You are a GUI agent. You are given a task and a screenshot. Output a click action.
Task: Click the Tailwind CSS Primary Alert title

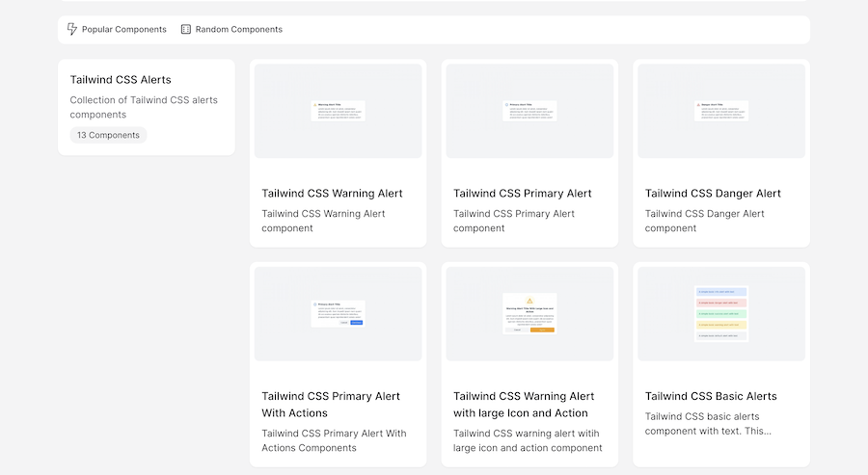pos(523,194)
